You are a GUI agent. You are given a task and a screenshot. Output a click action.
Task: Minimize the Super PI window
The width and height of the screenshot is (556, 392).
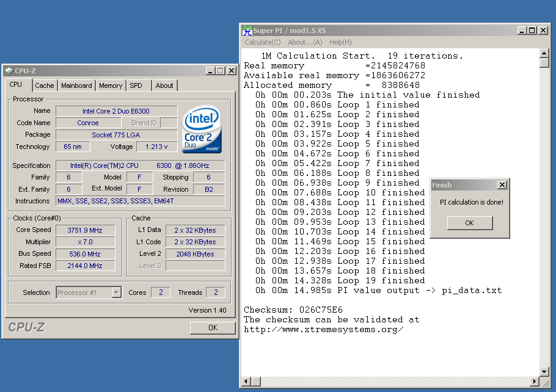point(522,31)
